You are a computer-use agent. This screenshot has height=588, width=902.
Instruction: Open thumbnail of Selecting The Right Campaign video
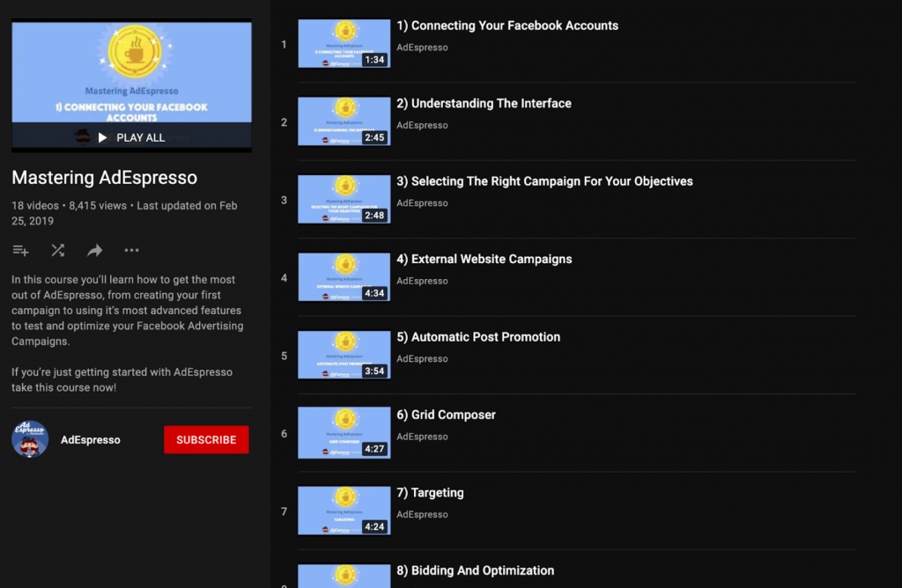pos(344,200)
